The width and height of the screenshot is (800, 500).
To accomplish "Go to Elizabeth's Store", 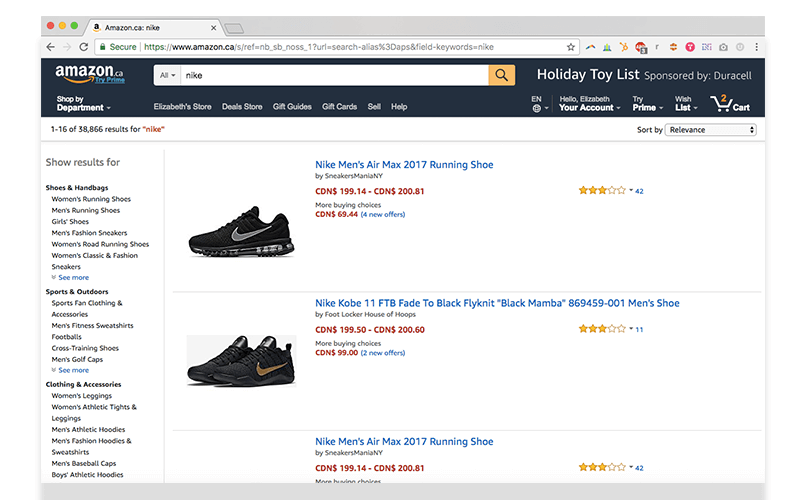I will coord(182,107).
